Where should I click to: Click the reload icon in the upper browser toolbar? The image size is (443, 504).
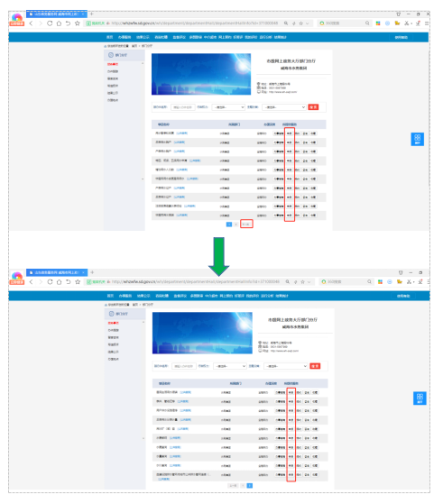point(50,23)
